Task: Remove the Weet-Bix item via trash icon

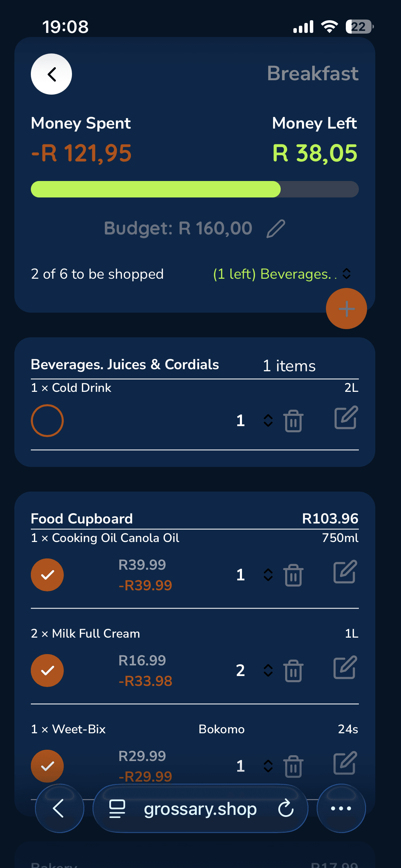Action: click(x=293, y=767)
